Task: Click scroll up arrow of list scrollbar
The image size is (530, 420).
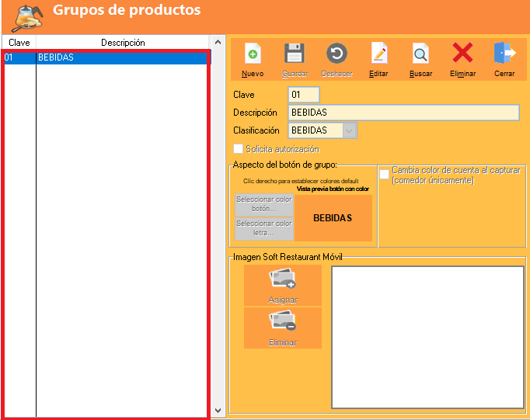Action: click(x=218, y=42)
